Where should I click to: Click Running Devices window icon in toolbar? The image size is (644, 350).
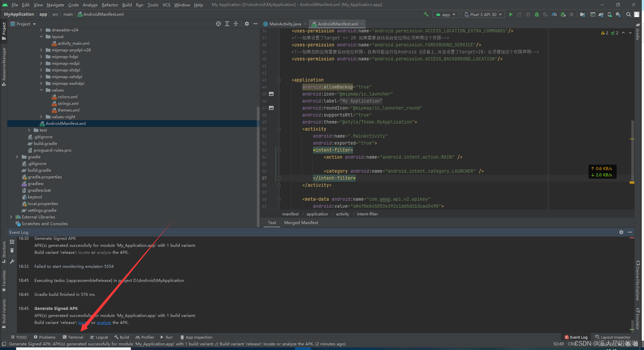pyautogui.click(x=593, y=14)
